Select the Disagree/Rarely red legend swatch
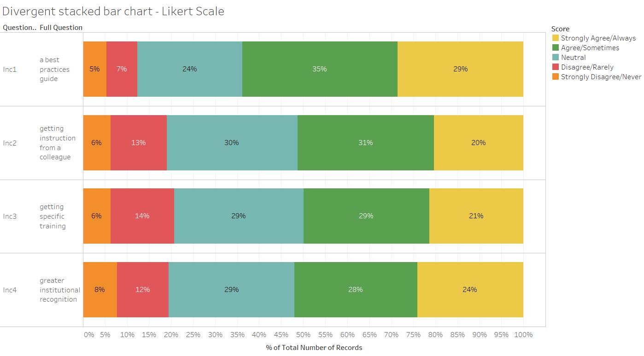Image resolution: width=644 pixels, height=356 pixels. coord(555,67)
